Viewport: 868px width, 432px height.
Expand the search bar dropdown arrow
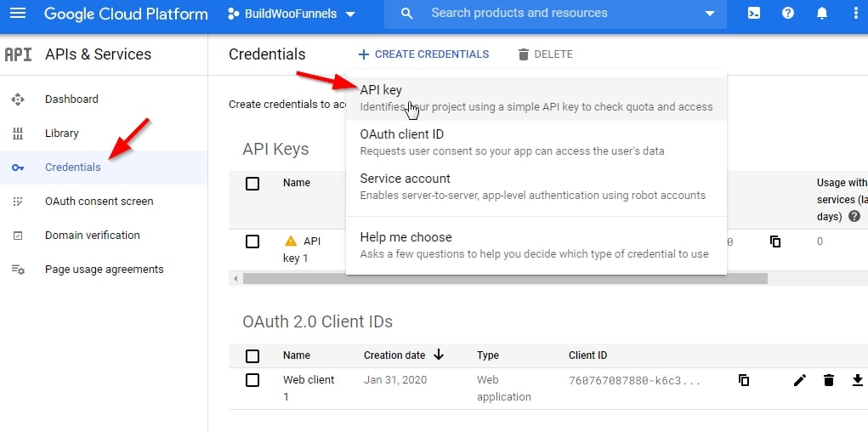710,14
